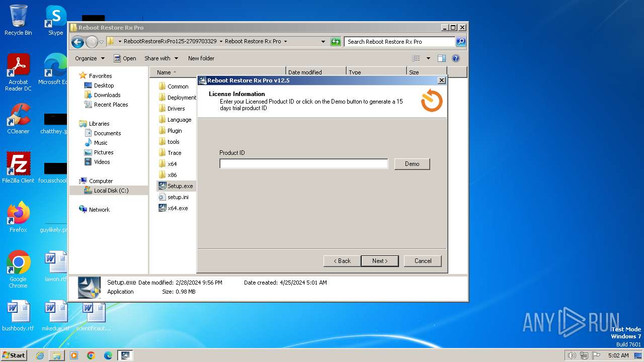
Task: Click the Start button
Action: coord(14,355)
